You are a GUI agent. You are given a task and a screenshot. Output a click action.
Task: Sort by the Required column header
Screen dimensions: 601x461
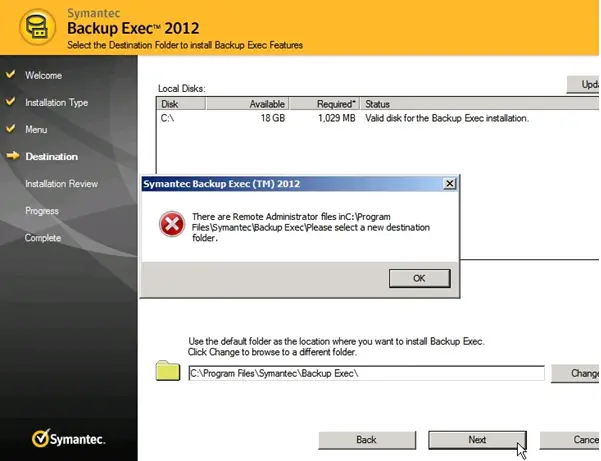324,104
